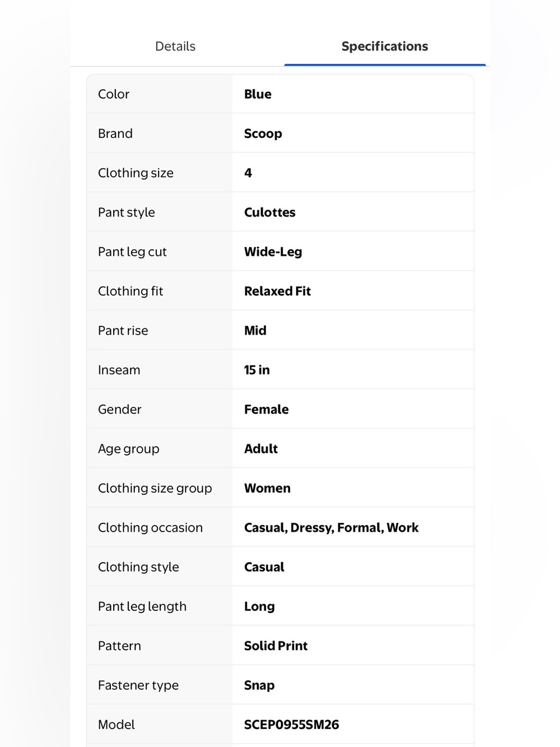This screenshot has width=560, height=747.
Task: Click the Clothing size value 4
Action: (248, 173)
